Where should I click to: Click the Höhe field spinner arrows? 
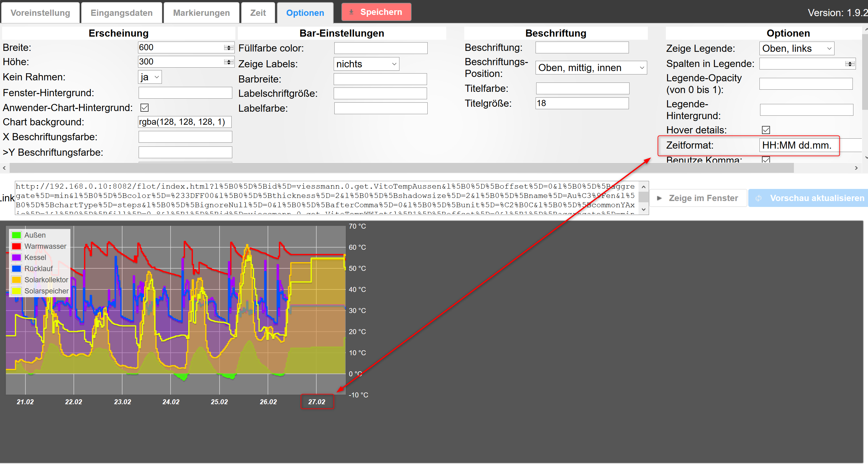[229, 62]
